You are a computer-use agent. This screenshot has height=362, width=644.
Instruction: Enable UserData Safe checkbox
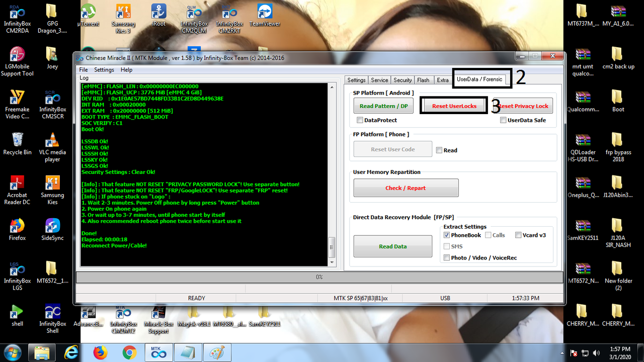point(503,120)
